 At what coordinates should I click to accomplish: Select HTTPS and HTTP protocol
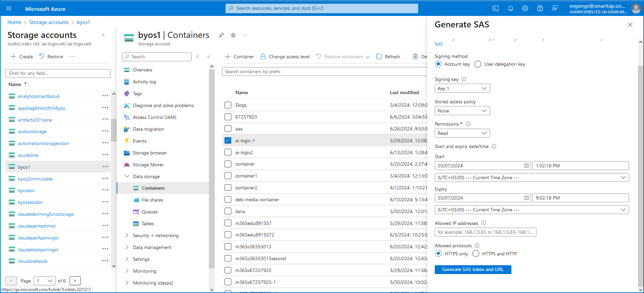tap(476, 253)
